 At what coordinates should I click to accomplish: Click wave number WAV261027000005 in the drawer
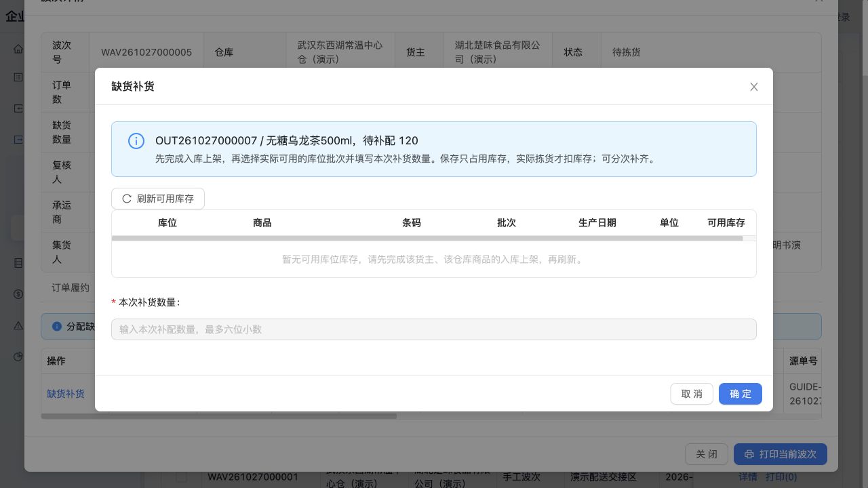(146, 52)
